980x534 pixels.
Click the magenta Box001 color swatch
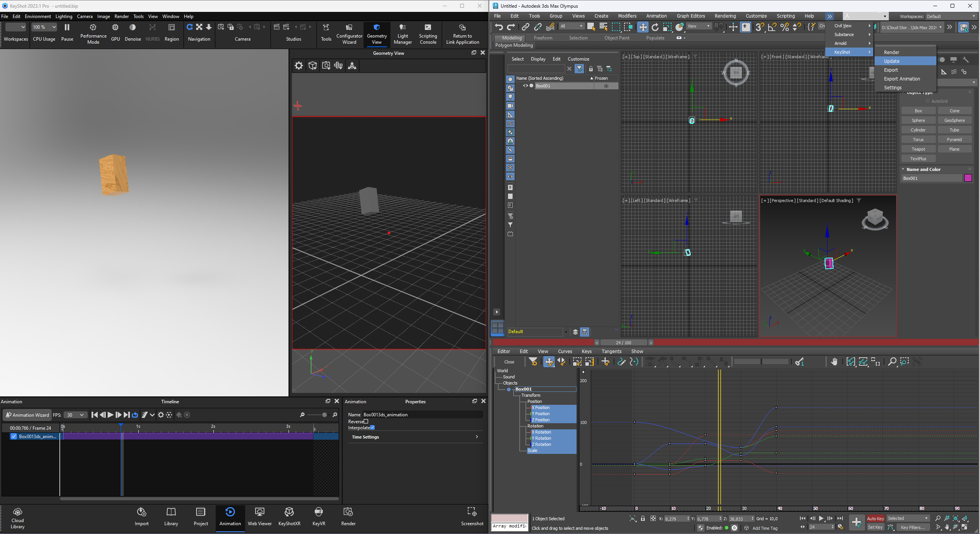pos(968,178)
